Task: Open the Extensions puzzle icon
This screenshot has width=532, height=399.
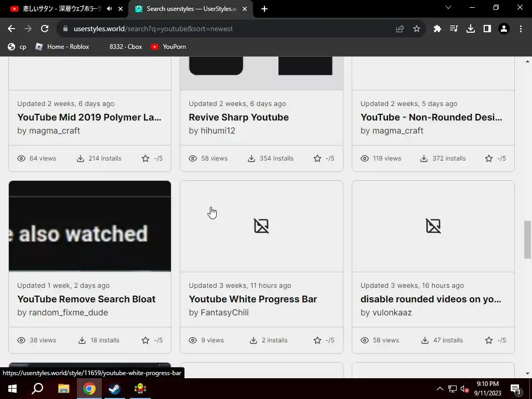Action: (437, 29)
